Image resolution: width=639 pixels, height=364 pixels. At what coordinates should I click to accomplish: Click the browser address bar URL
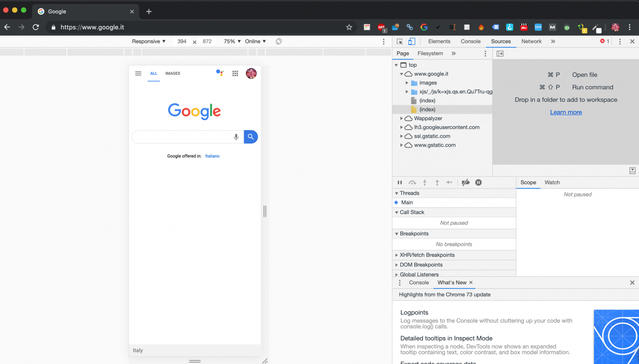pyautogui.click(x=92, y=27)
